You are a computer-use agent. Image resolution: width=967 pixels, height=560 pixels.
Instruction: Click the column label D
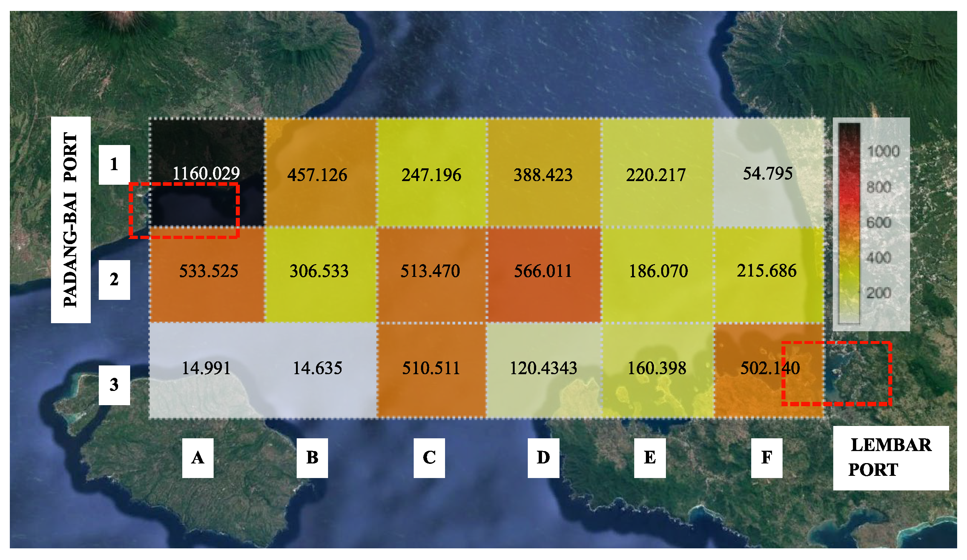(x=543, y=457)
